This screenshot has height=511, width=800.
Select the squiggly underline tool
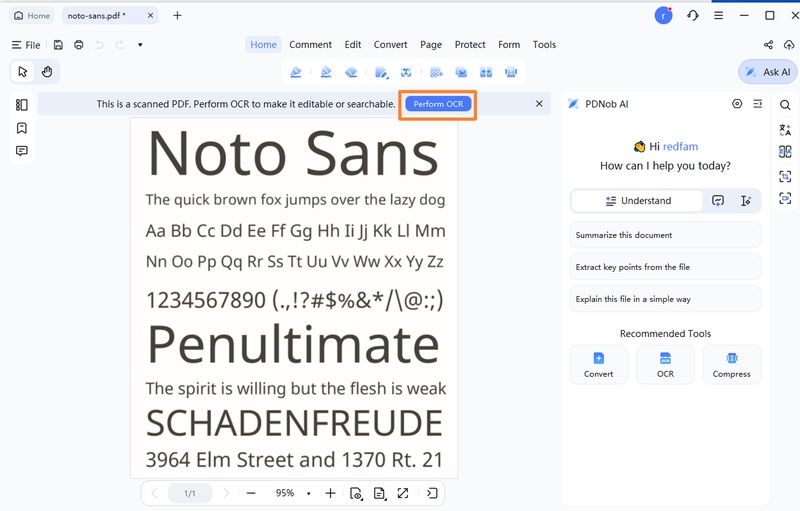click(326, 72)
